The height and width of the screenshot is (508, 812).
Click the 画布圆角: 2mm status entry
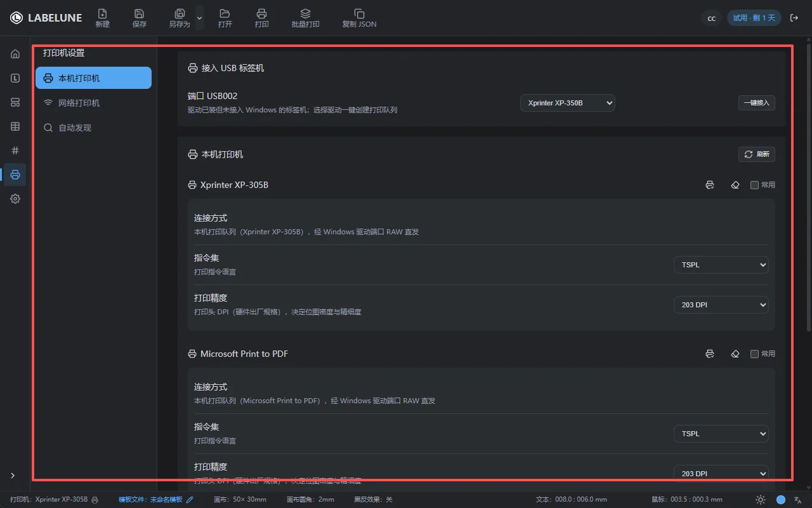310,500
